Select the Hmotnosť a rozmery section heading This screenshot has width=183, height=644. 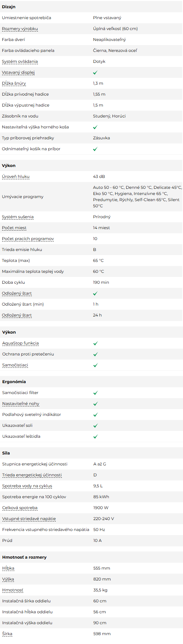click(x=24, y=557)
